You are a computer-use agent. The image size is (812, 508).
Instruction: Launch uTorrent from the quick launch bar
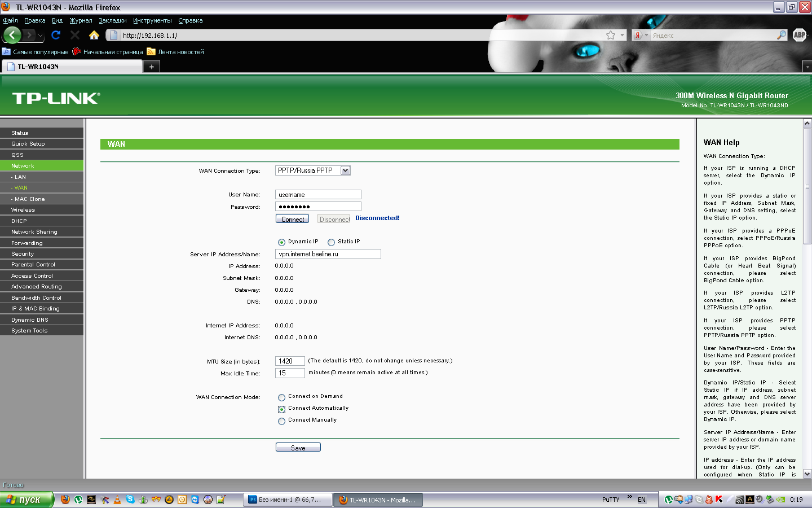pyautogui.click(x=78, y=500)
